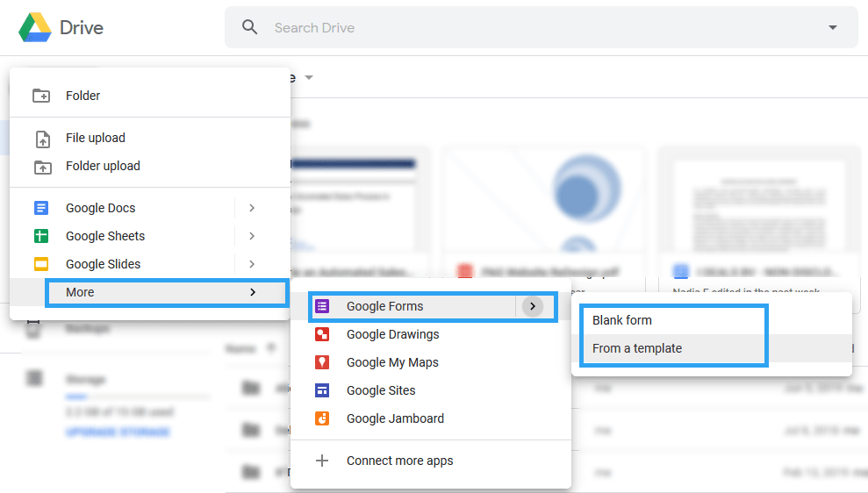Click the Name column sort arrow

[271, 348]
